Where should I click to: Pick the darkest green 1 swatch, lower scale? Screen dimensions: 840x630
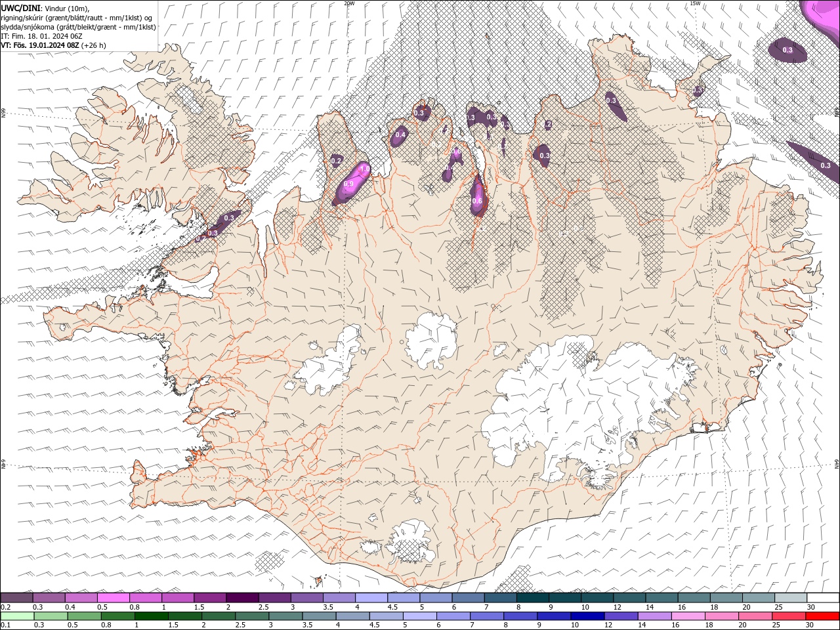152,616
